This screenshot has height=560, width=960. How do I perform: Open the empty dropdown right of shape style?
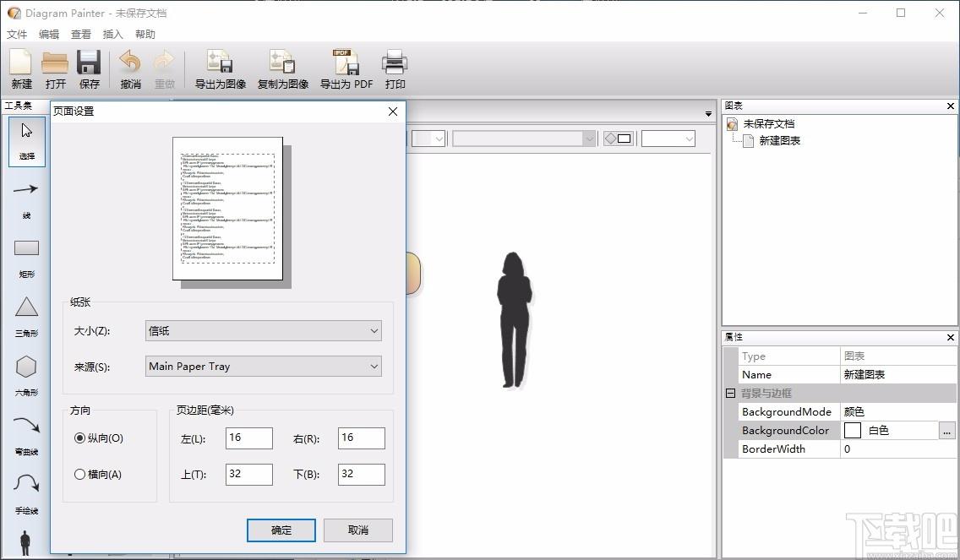tap(668, 139)
